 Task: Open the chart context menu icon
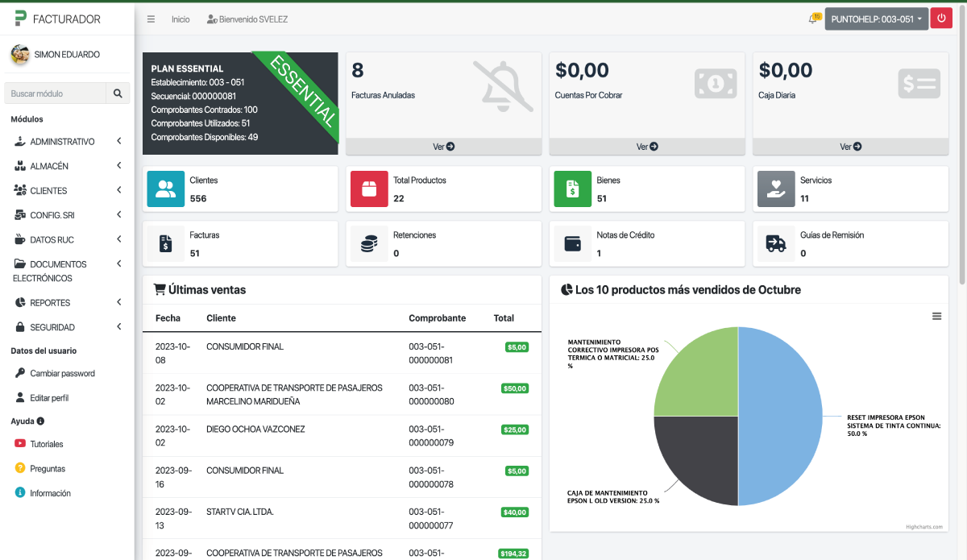tap(936, 317)
